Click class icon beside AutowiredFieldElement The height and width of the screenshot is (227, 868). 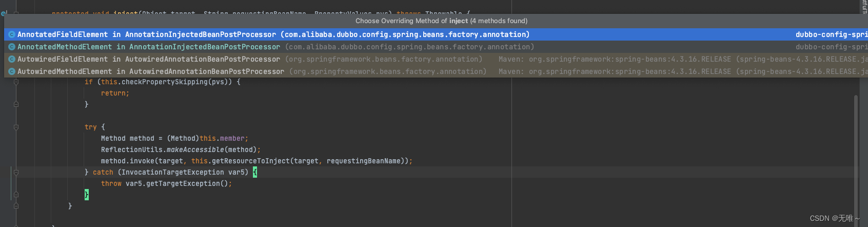pos(11,59)
